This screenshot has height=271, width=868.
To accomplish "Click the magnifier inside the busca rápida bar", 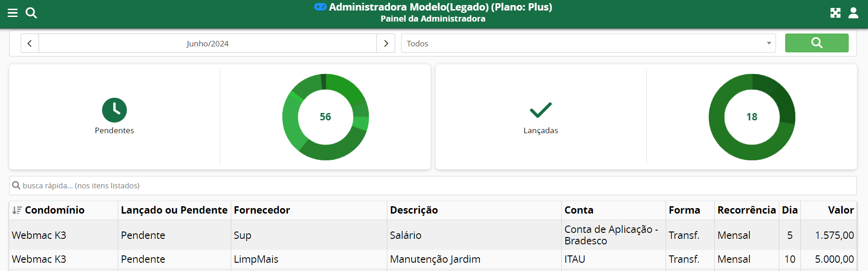I will click(x=16, y=186).
